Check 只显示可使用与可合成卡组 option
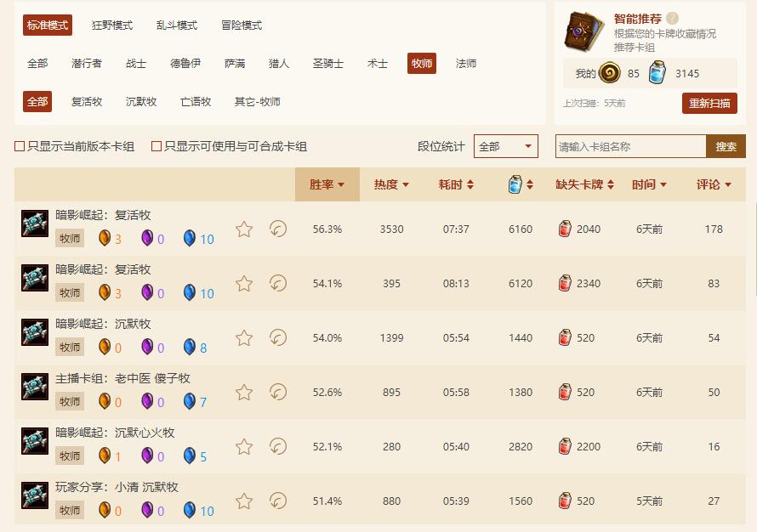The height and width of the screenshot is (532, 757). pyautogui.click(x=157, y=146)
